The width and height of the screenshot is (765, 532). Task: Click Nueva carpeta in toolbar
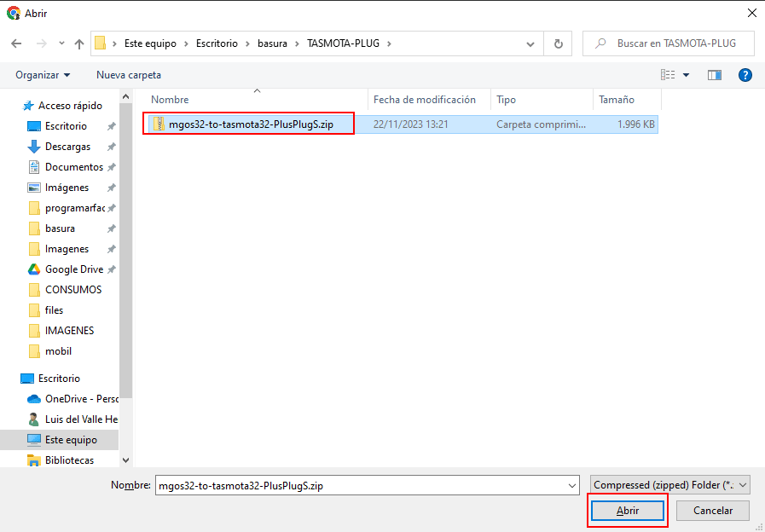pos(129,75)
